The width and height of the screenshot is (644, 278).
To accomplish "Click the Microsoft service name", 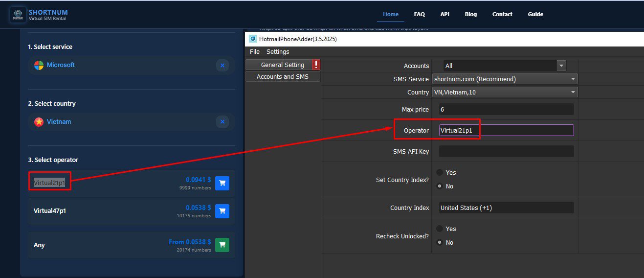I will click(x=61, y=65).
